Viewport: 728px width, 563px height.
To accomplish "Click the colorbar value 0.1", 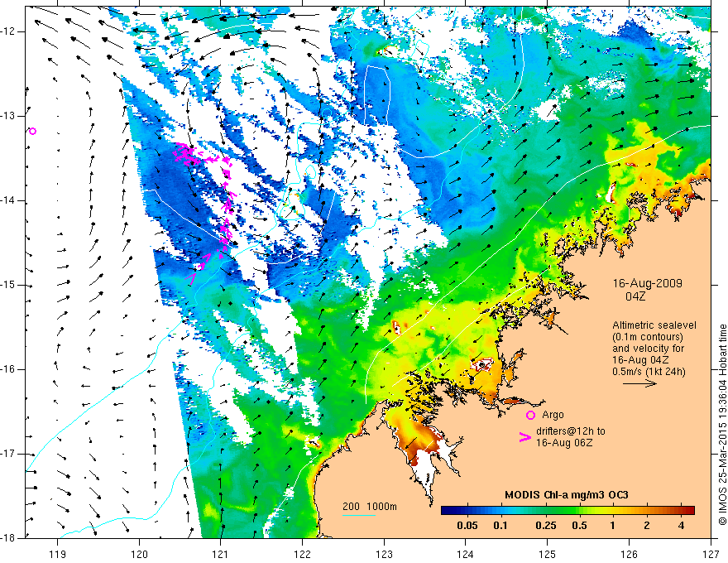I will pos(500,526).
